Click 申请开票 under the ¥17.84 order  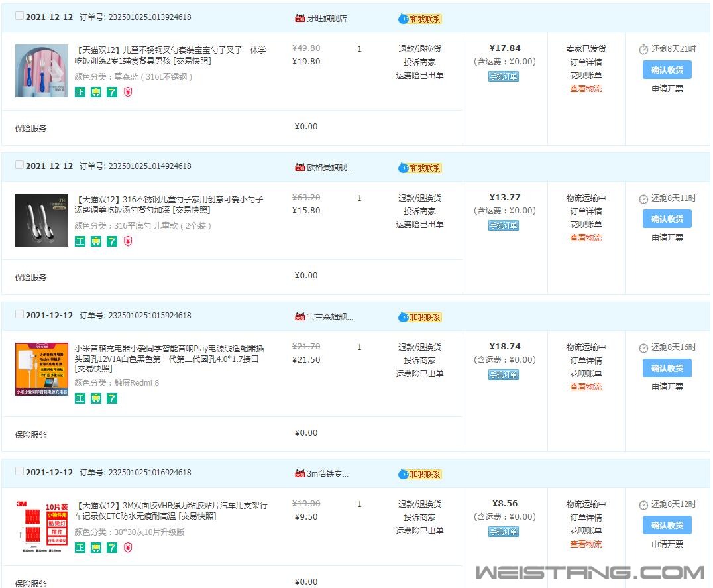pyautogui.click(x=667, y=88)
